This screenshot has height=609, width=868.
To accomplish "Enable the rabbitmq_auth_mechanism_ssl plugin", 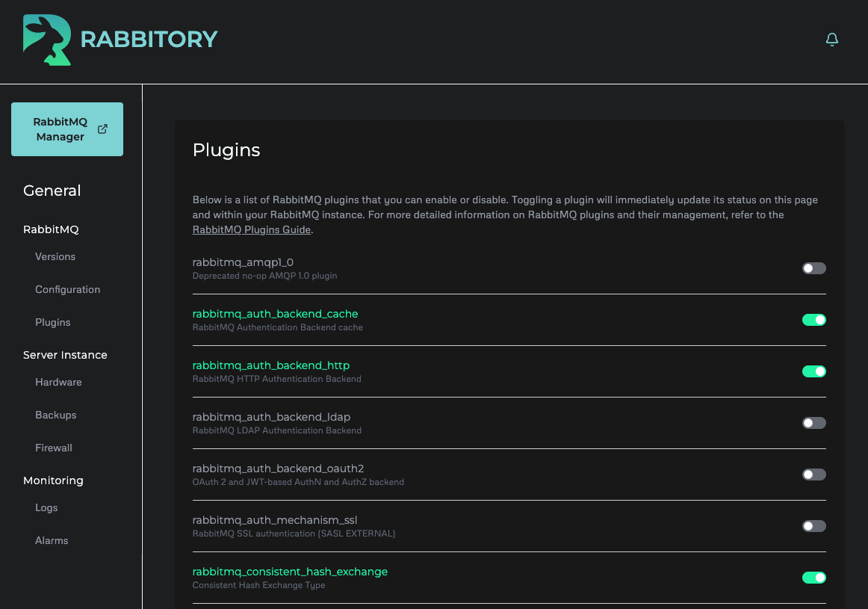I will [x=813, y=526].
